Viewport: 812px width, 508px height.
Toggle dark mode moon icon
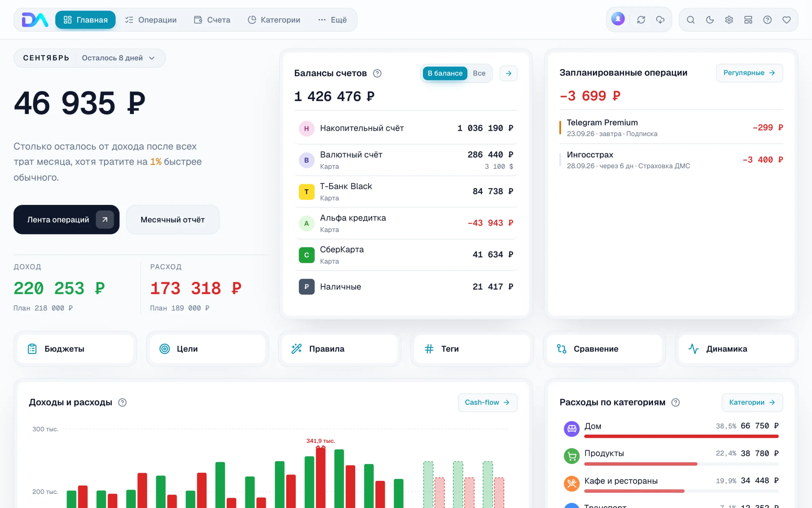coord(710,20)
